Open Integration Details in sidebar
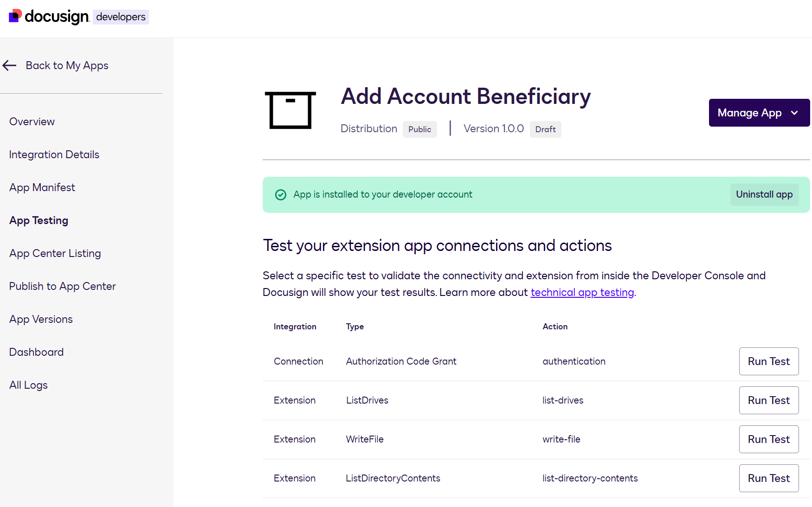The image size is (812, 507). point(54,154)
